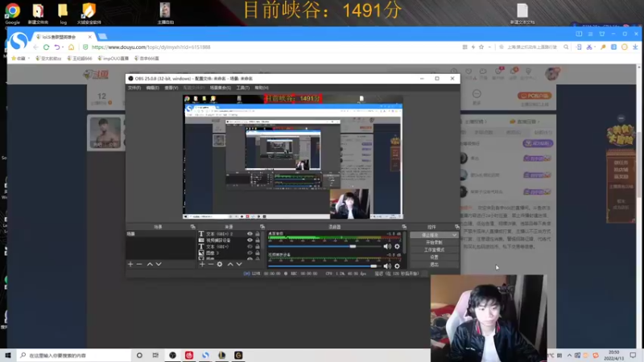Open notification center on taskbar
The height and width of the screenshot is (362, 644).
click(633, 356)
